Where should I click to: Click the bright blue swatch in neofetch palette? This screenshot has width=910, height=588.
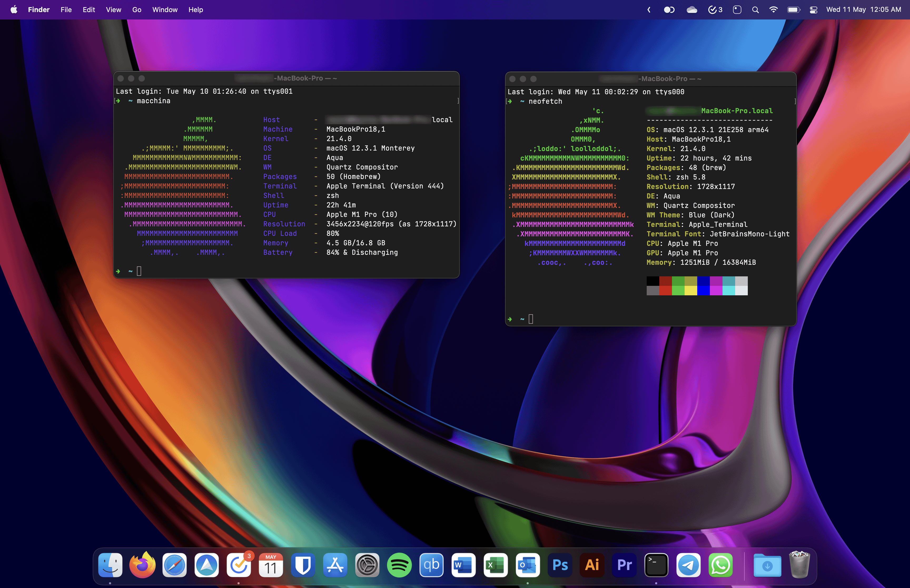coord(703,291)
